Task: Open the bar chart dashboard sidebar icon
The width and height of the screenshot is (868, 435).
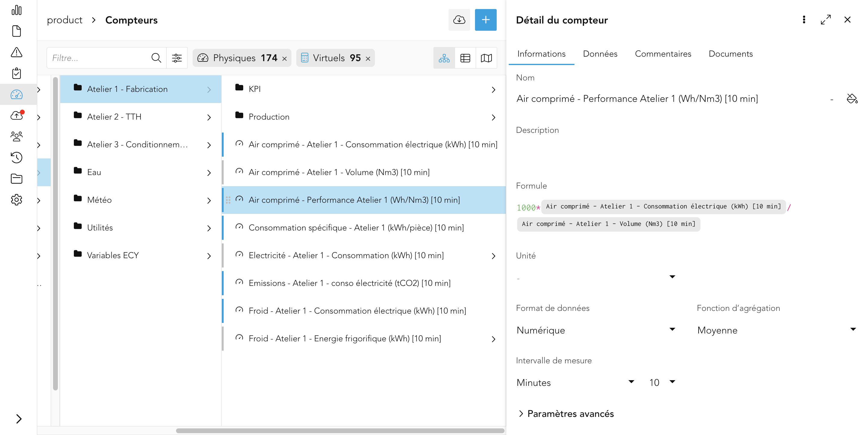Action: (17, 10)
